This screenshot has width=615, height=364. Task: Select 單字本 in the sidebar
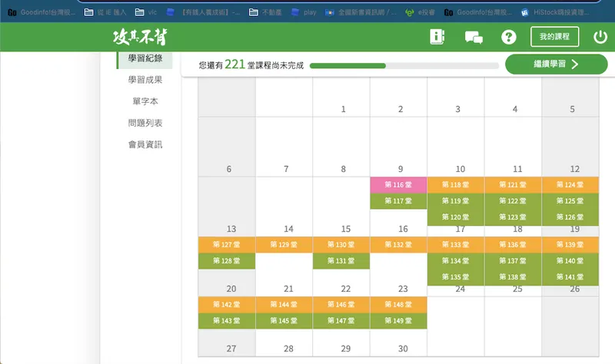(x=145, y=101)
